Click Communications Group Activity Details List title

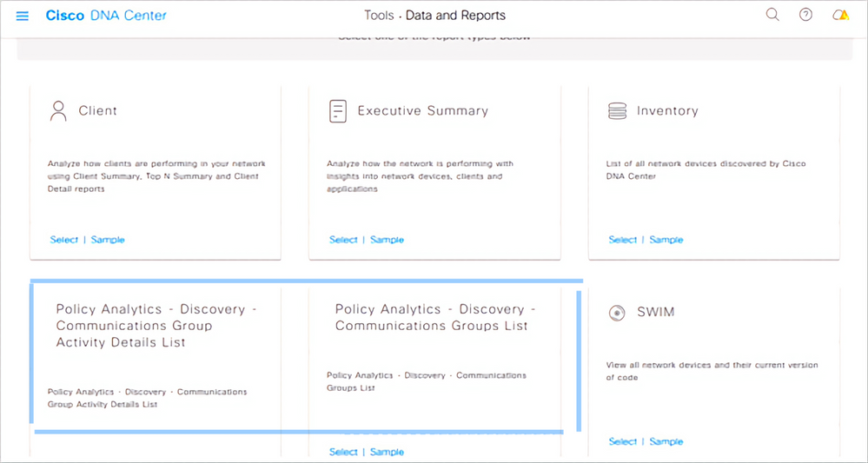(156, 326)
